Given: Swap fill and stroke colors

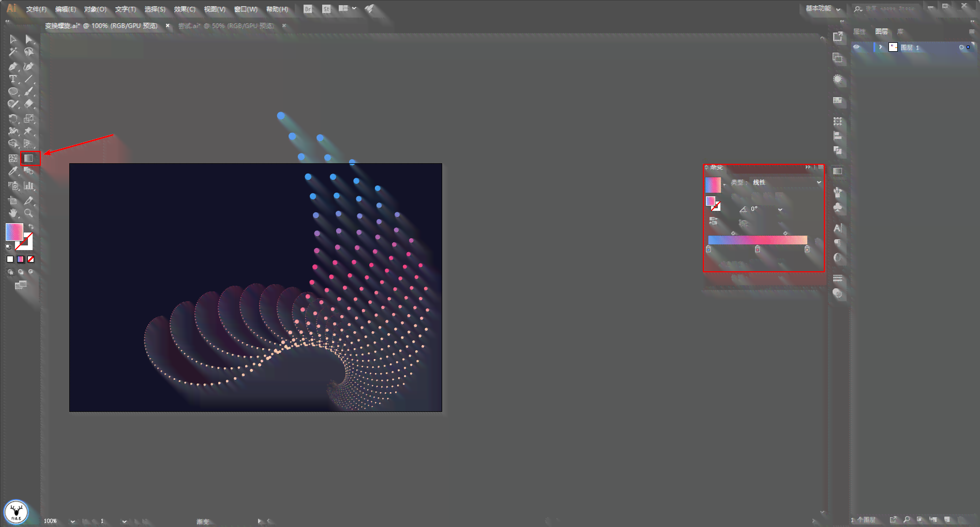Looking at the screenshot, I should [31, 227].
